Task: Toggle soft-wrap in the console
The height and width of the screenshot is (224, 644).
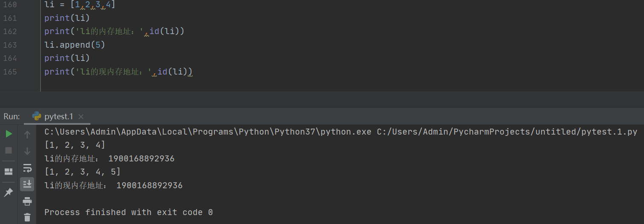Action: (x=27, y=167)
